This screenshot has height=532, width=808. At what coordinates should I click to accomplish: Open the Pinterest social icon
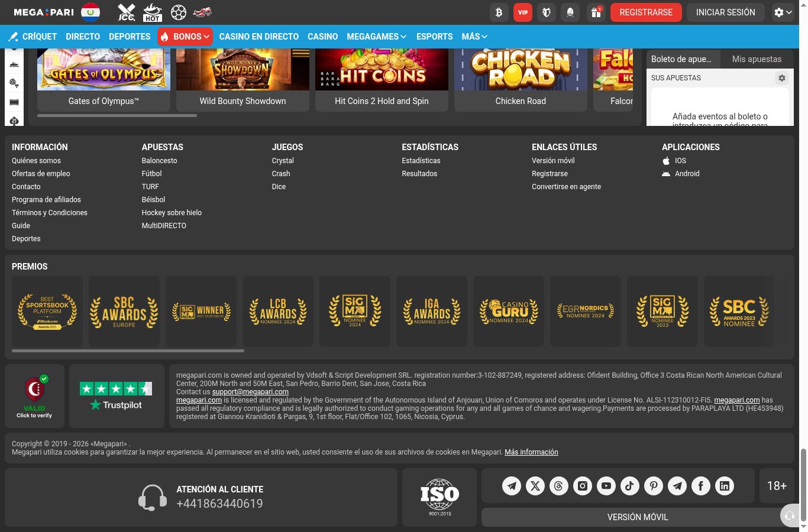tap(654, 486)
